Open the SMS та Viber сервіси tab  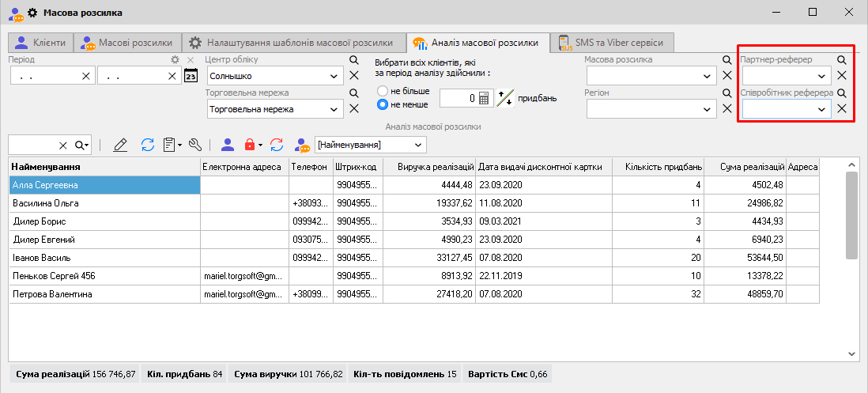tap(612, 43)
